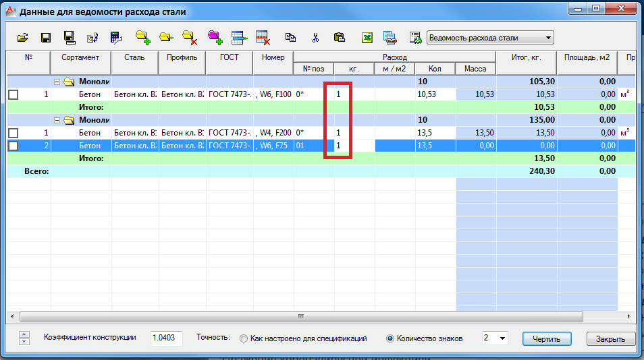Add new folder with green plus
Image resolution: width=644 pixels, height=360 pixels.
[142, 38]
